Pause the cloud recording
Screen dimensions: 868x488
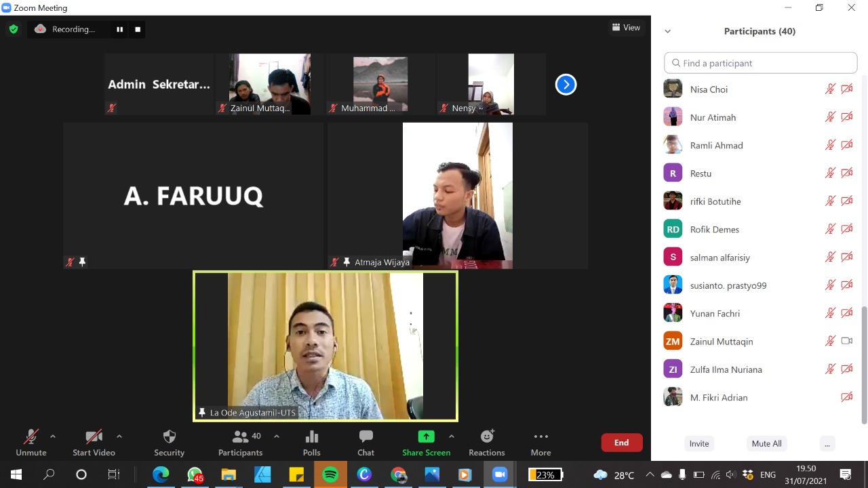pos(119,29)
